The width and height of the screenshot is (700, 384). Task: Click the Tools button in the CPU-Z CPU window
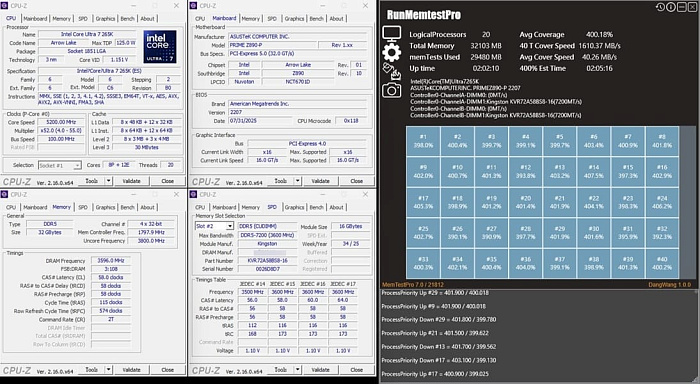92,181
